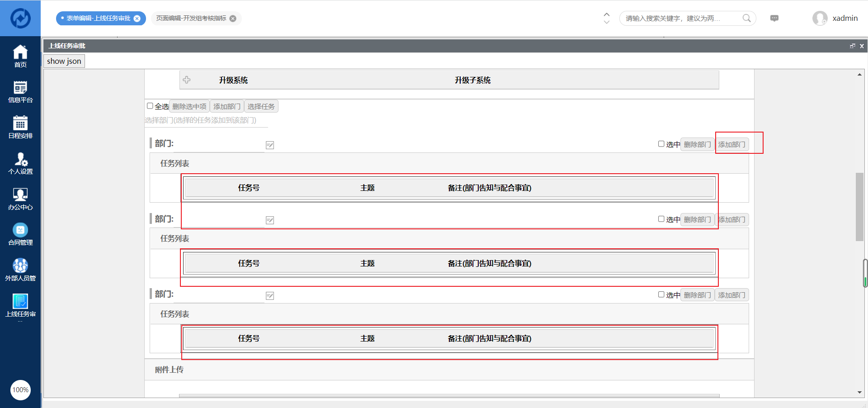Open the 首页 home icon in sidebar
Screen dimensions: 868x408
[20, 56]
